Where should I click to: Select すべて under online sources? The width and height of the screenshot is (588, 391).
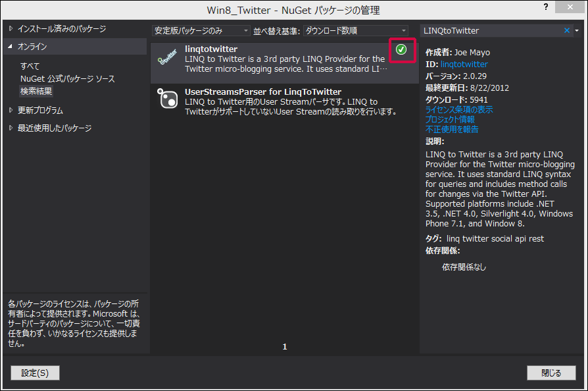pyautogui.click(x=30, y=66)
